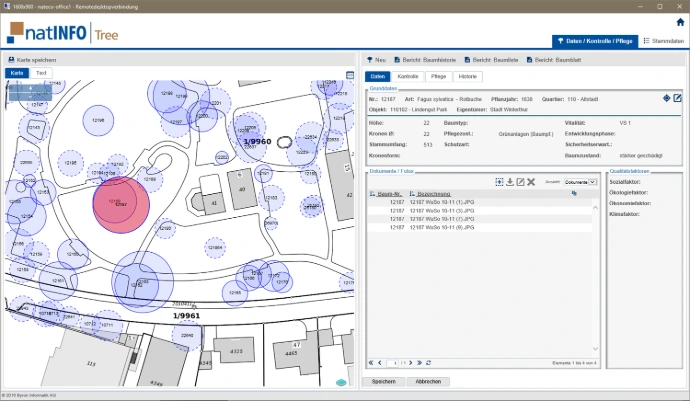This screenshot has height=401, width=690.
Task: Click the Neu tree icon button
Action: pos(377,60)
